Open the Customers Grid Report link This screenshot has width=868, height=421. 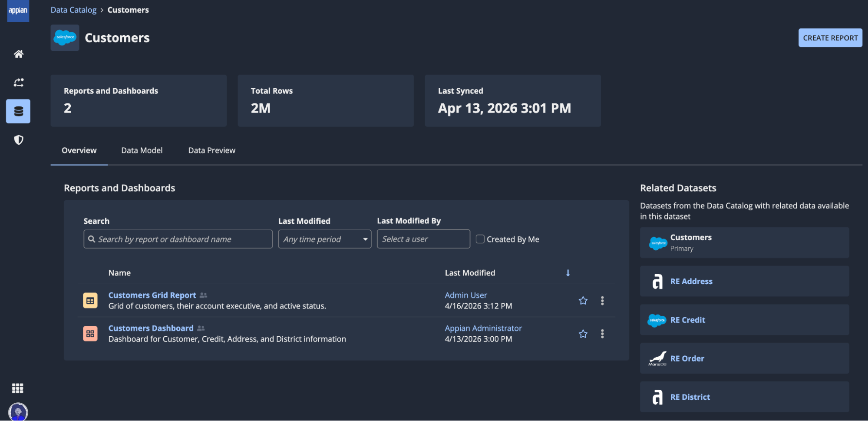(152, 295)
